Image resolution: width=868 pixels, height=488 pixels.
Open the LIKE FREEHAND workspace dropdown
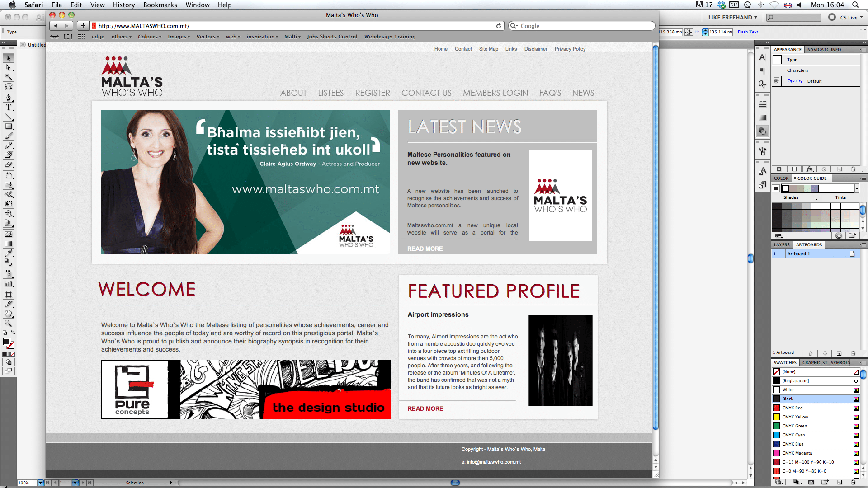[732, 17]
